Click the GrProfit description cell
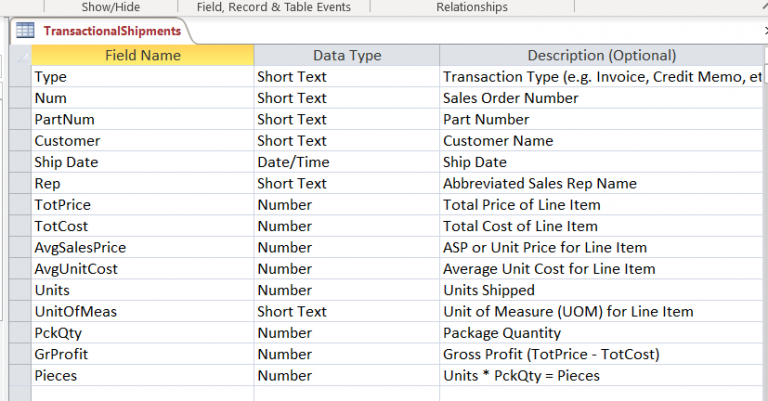Image resolution: width=768 pixels, height=401 pixels. point(601,354)
